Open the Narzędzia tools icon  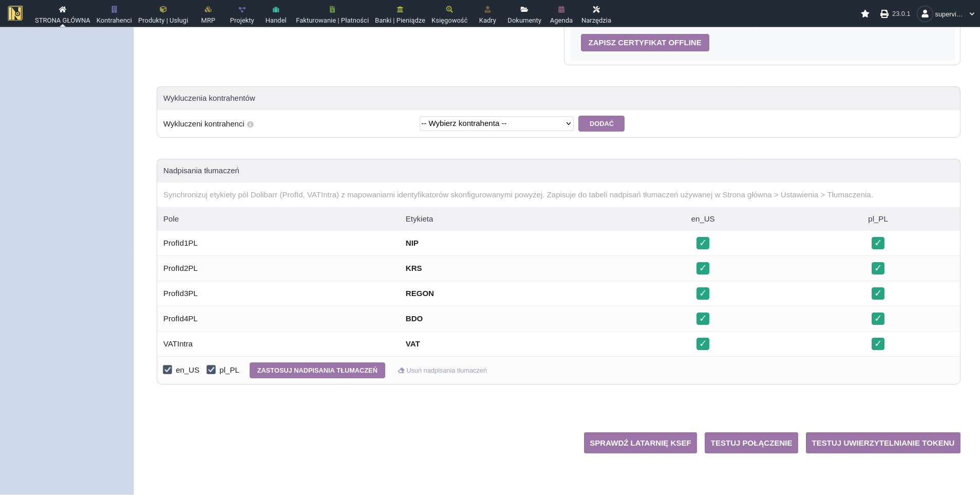coord(596,9)
